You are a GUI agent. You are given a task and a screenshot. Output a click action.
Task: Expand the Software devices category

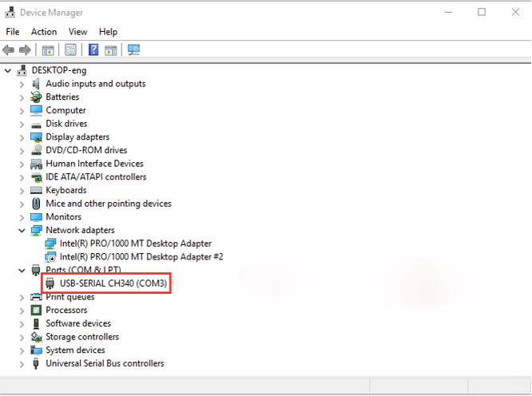(22, 324)
